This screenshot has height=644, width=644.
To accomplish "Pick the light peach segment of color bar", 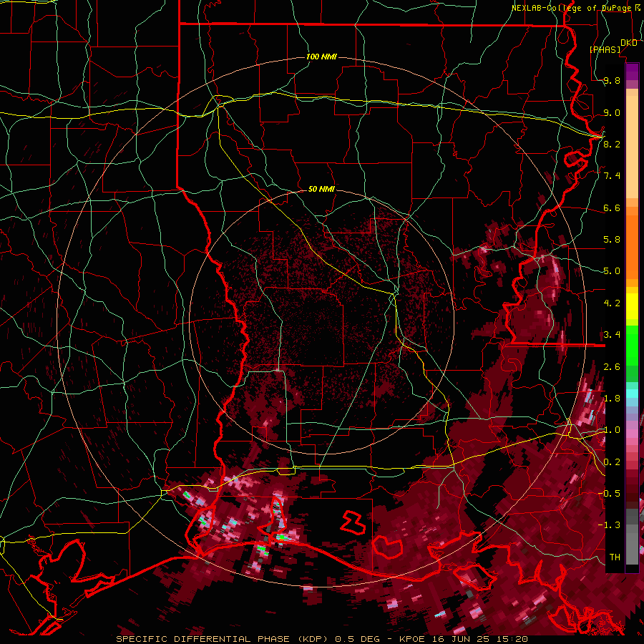I will click(x=632, y=148).
